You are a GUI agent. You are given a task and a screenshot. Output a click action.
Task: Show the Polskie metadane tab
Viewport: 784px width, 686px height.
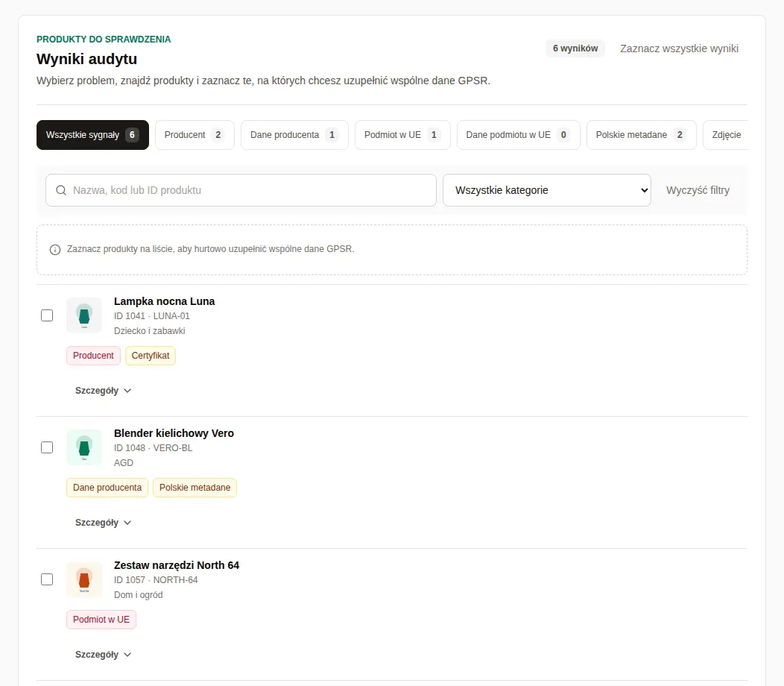[641, 135]
